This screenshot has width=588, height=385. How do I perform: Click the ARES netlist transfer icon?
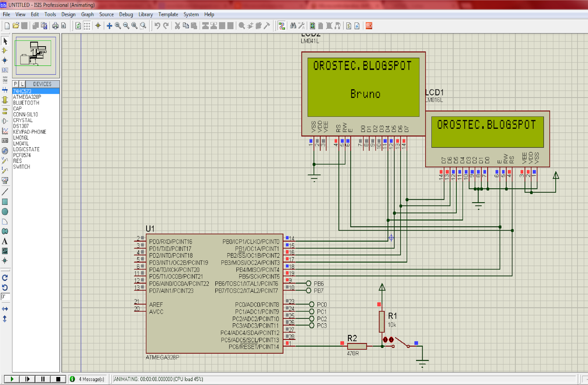click(369, 26)
